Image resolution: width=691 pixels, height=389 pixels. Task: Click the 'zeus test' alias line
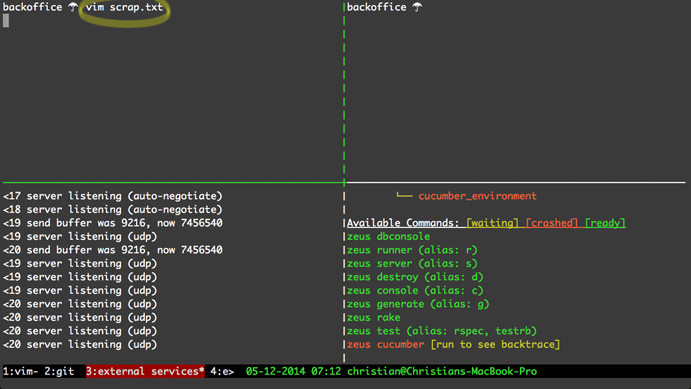pyautogui.click(x=442, y=331)
